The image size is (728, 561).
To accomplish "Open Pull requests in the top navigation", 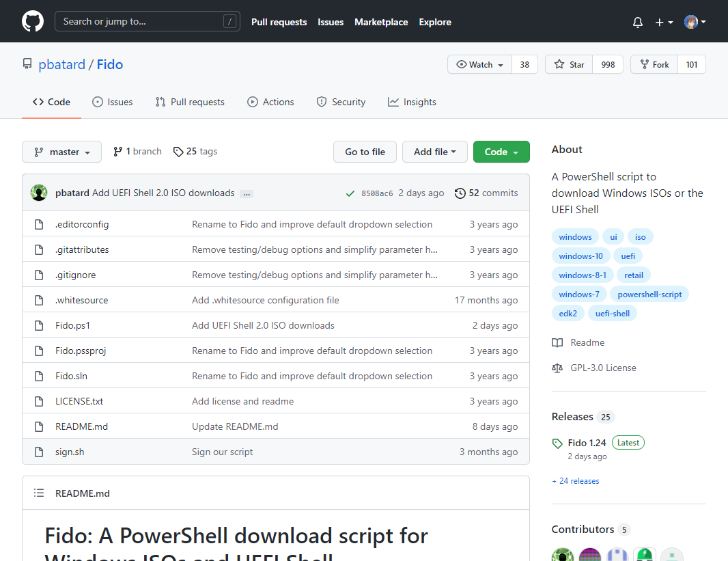I will click(279, 22).
